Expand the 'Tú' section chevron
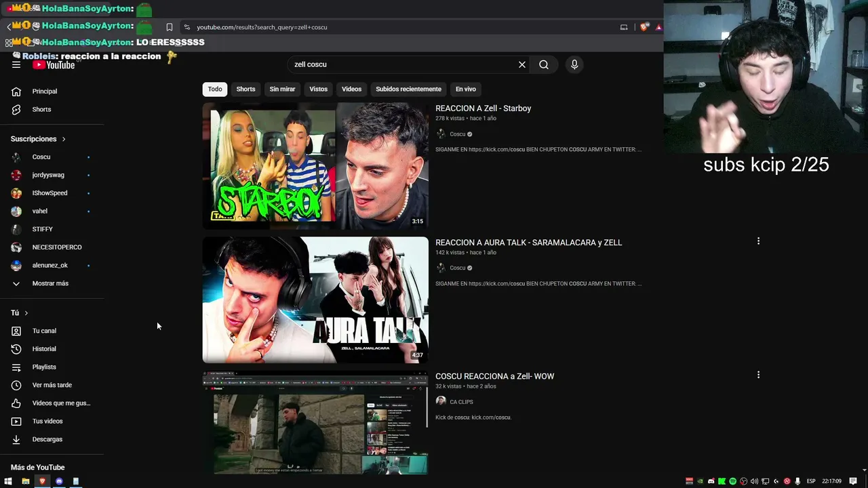The height and width of the screenshot is (488, 868). point(26,313)
